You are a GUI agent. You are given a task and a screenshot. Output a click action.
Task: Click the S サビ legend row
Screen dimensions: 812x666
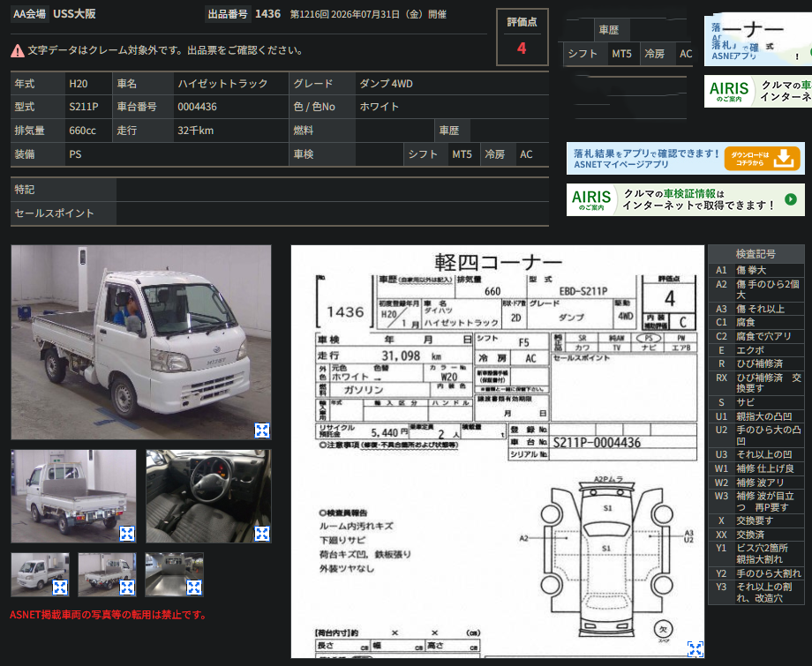click(756, 402)
